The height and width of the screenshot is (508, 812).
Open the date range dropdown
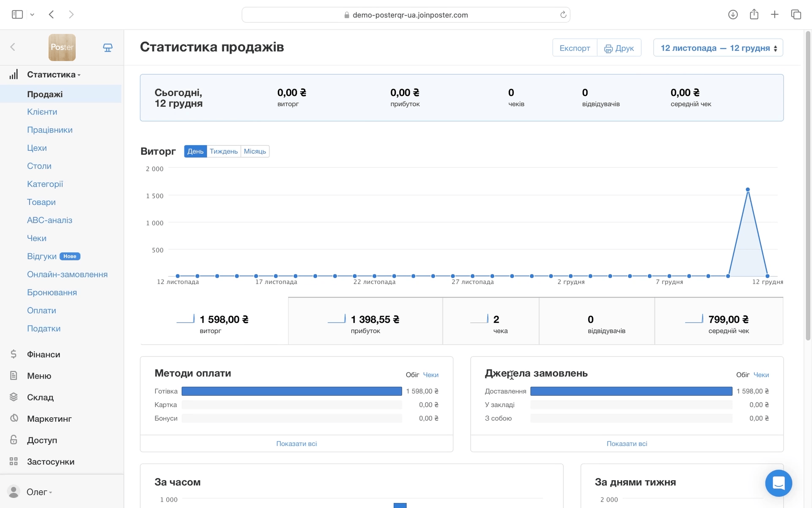click(x=718, y=48)
